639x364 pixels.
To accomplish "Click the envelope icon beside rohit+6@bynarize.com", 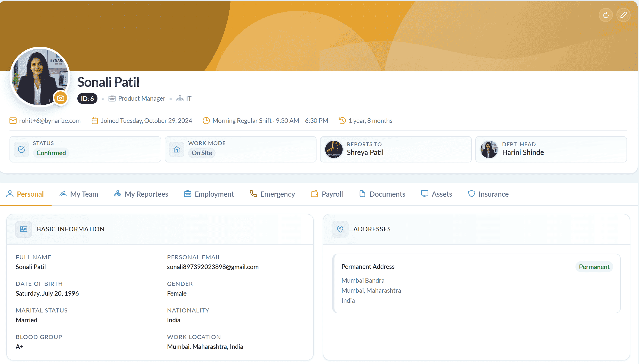I will point(13,121).
